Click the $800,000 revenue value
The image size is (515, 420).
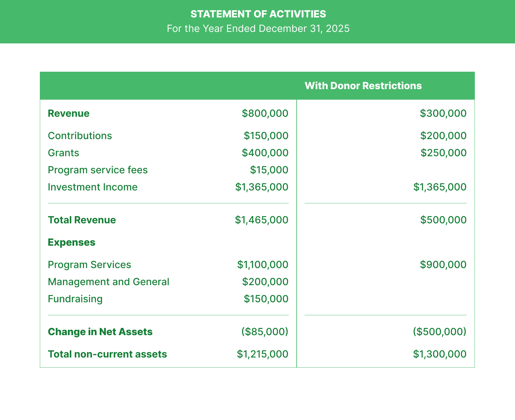pyautogui.click(x=265, y=113)
